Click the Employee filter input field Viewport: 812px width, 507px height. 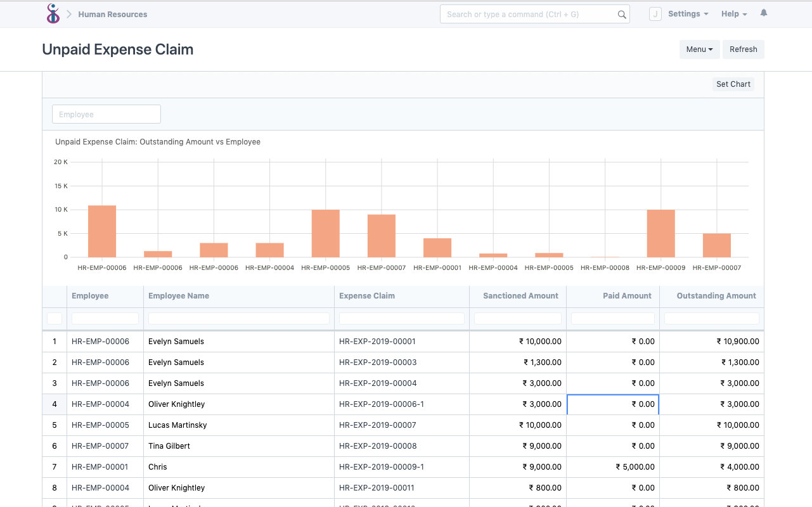click(106, 113)
